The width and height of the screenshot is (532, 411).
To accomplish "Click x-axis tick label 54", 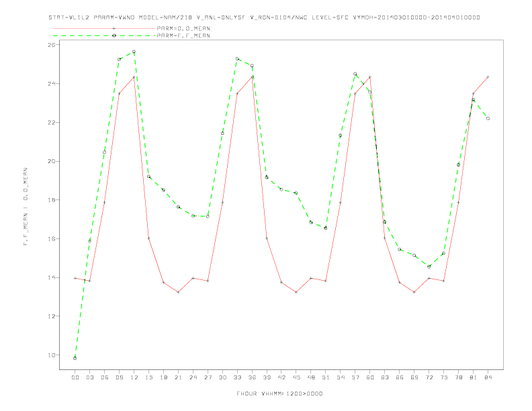I will pos(341,377).
